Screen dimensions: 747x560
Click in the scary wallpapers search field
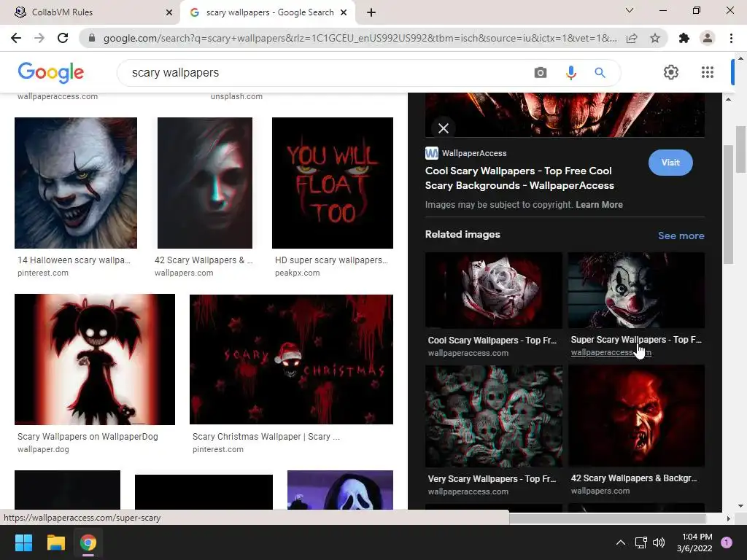[329, 72]
